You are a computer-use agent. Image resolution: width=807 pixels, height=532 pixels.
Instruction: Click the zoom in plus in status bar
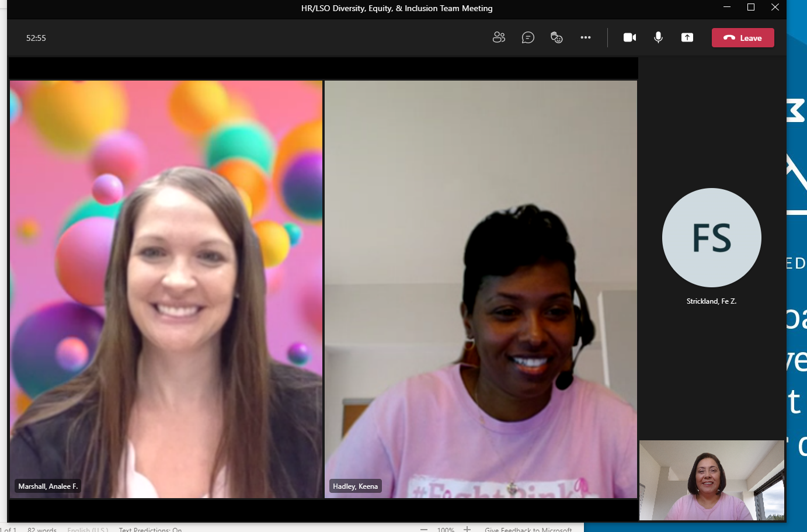point(467,528)
